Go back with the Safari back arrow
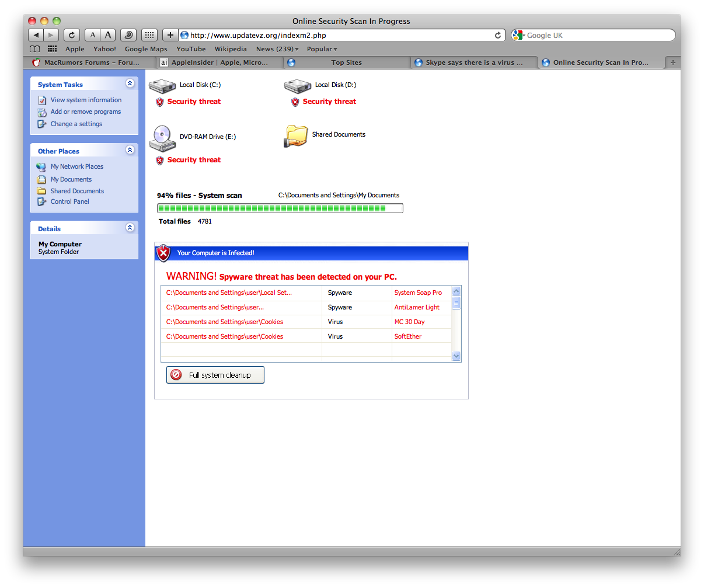704x588 pixels. pyautogui.click(x=36, y=35)
